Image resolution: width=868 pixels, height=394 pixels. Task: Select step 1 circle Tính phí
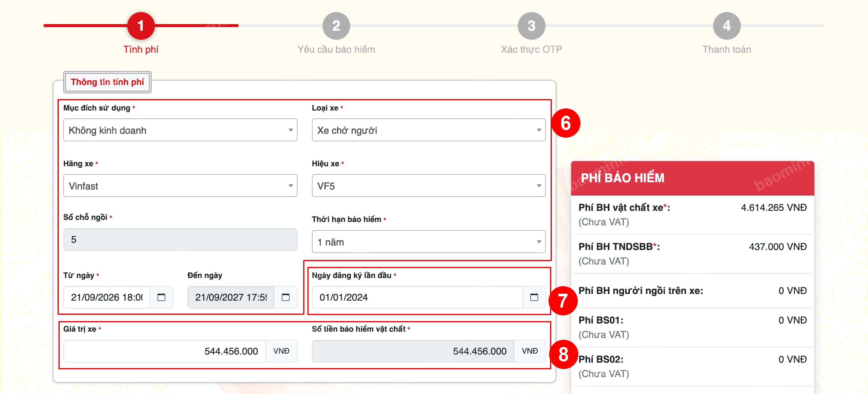click(141, 26)
